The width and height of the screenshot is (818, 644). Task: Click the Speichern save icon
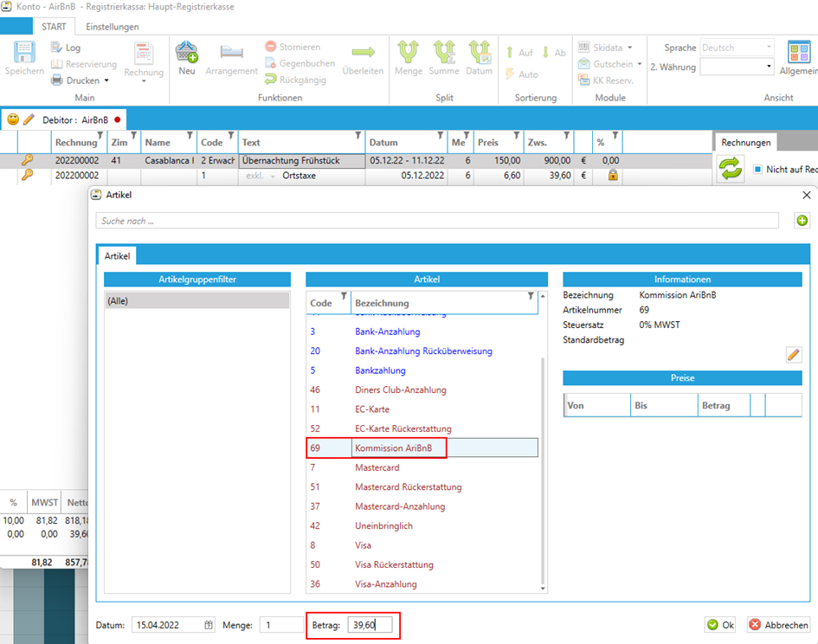[24, 54]
